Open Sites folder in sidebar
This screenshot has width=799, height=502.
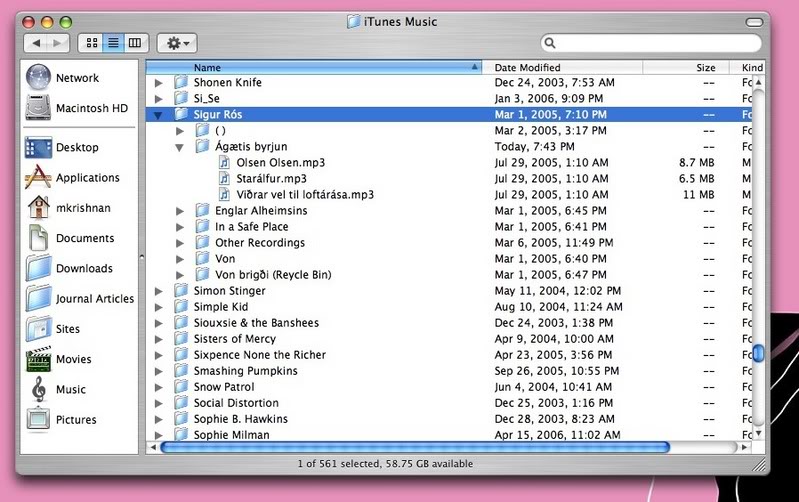[52, 329]
